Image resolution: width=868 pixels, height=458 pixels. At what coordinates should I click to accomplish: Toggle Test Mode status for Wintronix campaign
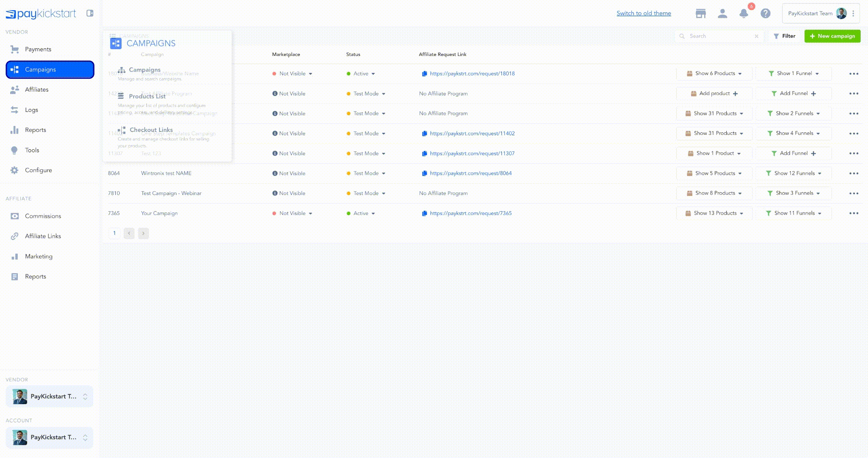click(x=366, y=173)
